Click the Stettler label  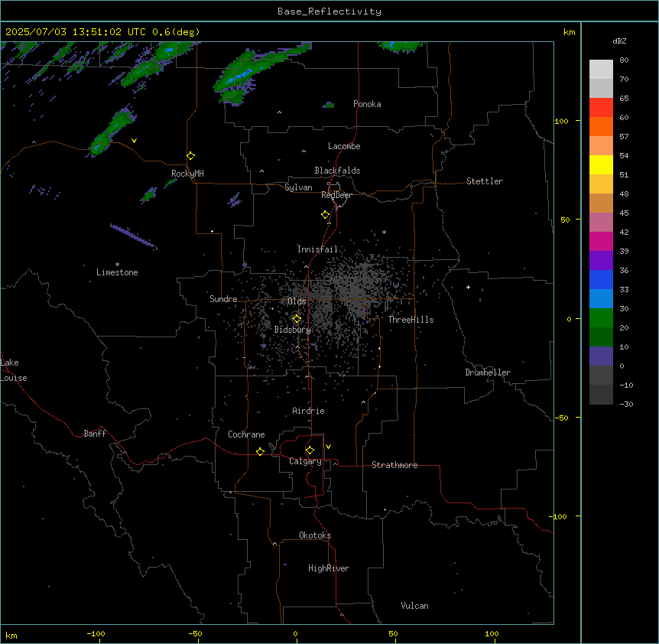(x=485, y=181)
